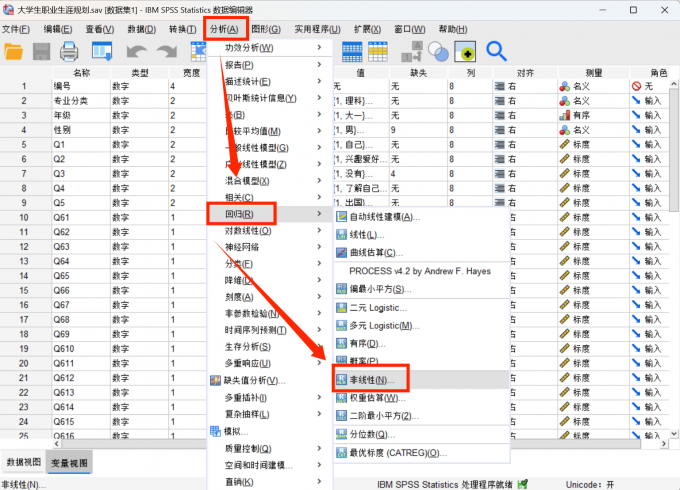The width and height of the screenshot is (680, 490).
Task: Expand the 质量控制(Q) submenu
Action: [319, 448]
